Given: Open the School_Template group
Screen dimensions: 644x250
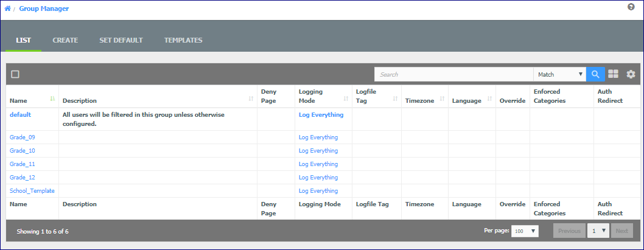Looking at the screenshot, I should (32, 191).
